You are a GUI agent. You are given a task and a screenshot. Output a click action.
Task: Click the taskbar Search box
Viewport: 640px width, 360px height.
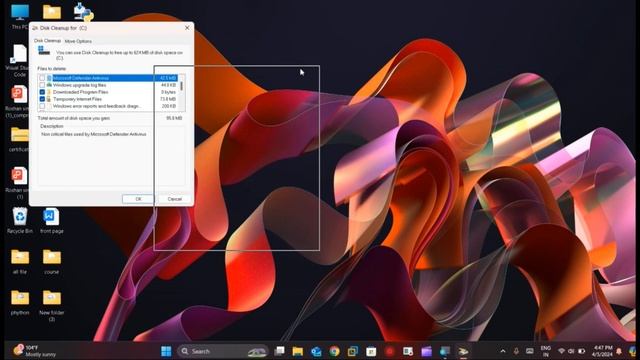click(x=222, y=351)
